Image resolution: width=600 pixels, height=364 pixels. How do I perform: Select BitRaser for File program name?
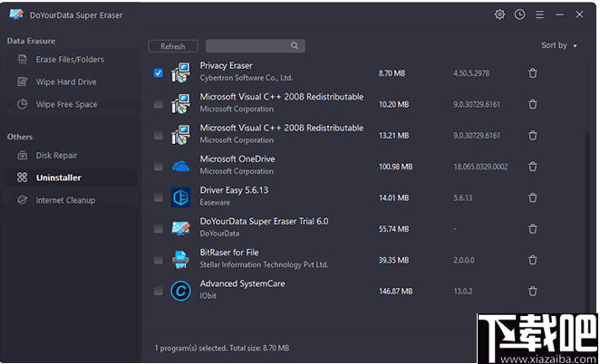229,253
